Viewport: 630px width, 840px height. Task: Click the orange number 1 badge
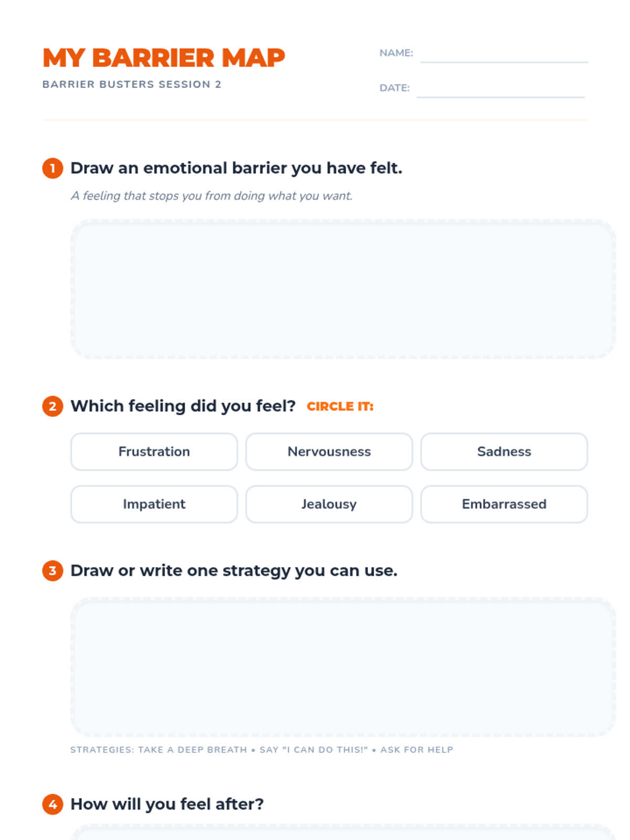(52, 169)
